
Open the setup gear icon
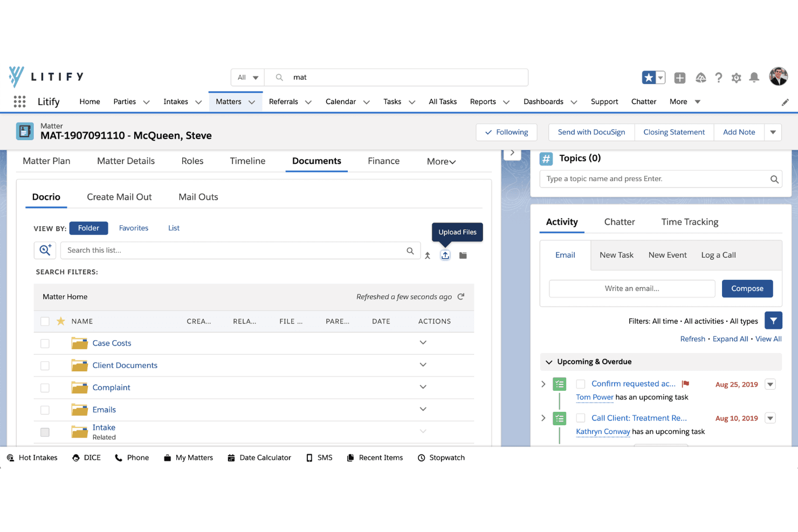(737, 78)
